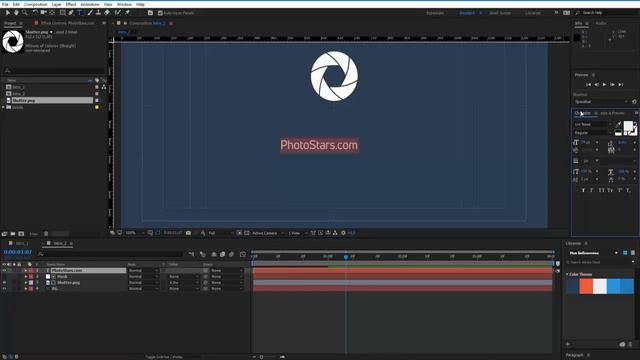Open the Effect menu
This screenshot has width=640, height=360.
(71, 4)
